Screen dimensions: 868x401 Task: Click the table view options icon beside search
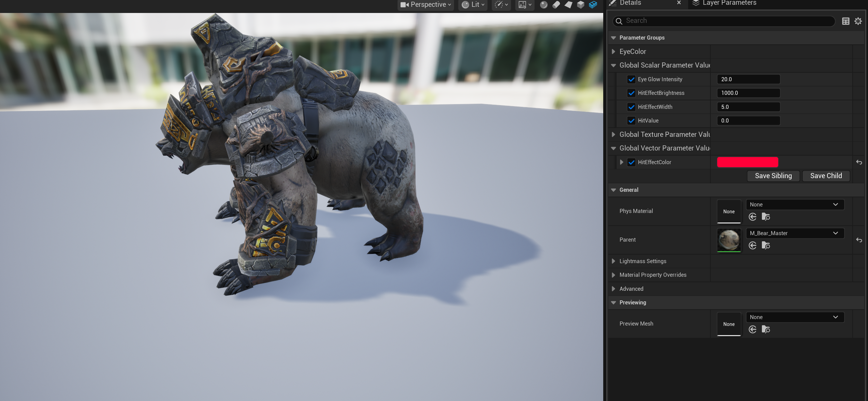pyautogui.click(x=845, y=21)
